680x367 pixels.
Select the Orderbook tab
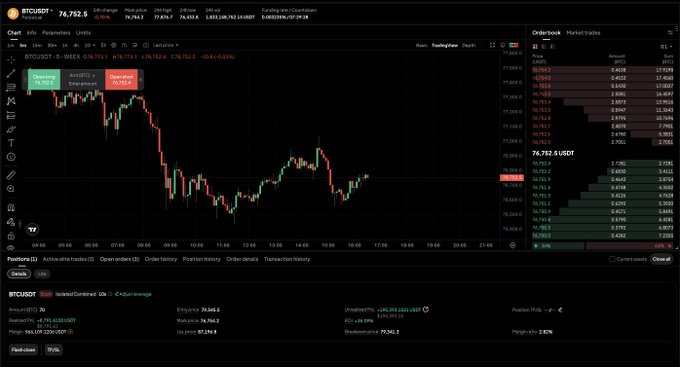point(546,33)
